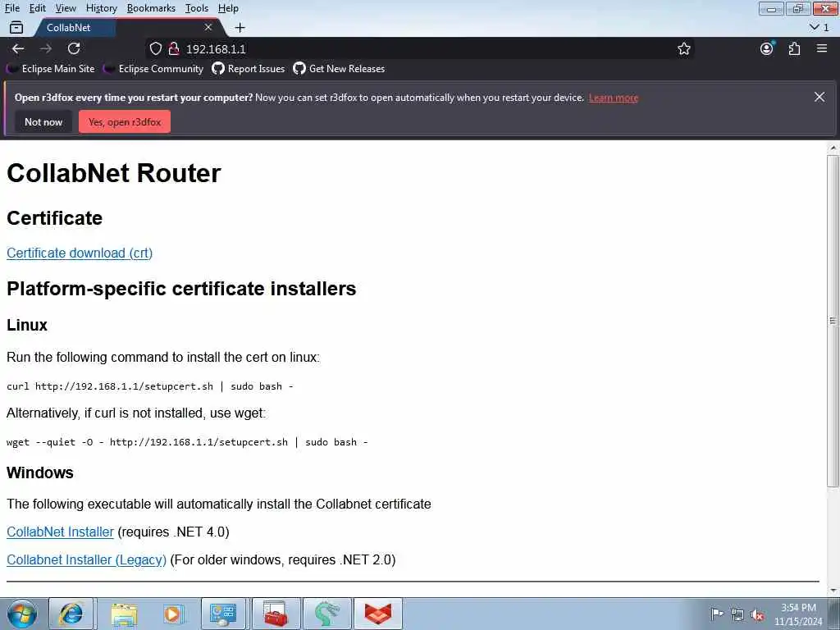Open the Action Center flag tray icon
The width and height of the screenshot is (840, 630).
(x=717, y=614)
